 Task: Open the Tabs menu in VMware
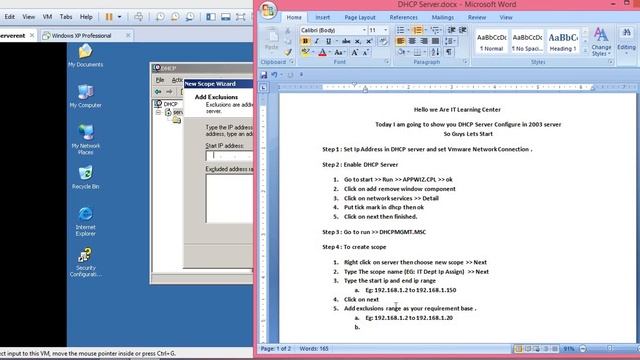pyautogui.click(x=66, y=17)
